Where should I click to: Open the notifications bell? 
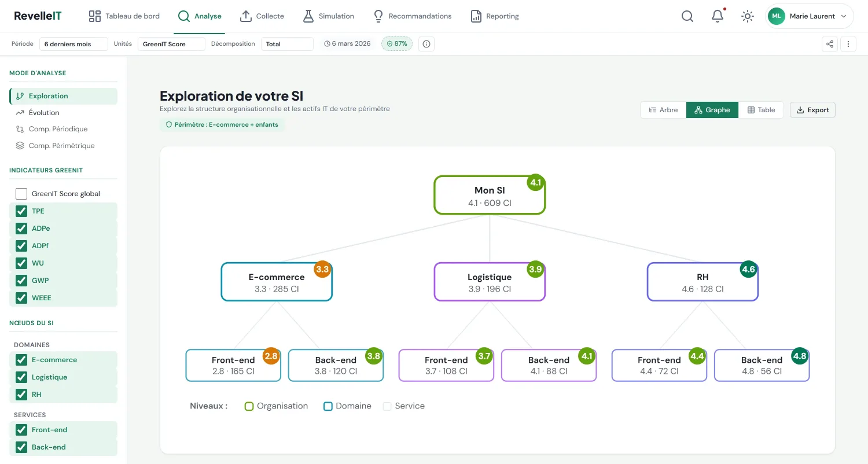pos(718,16)
